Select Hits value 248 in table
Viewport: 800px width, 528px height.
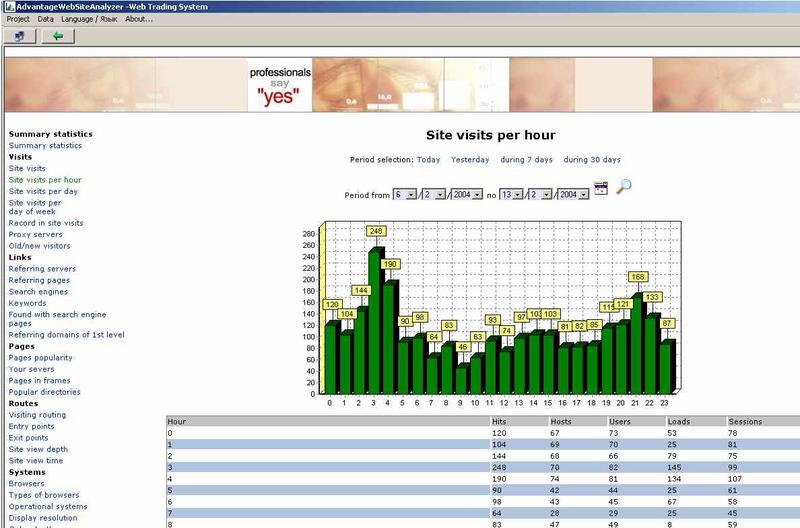pyautogui.click(x=499, y=467)
